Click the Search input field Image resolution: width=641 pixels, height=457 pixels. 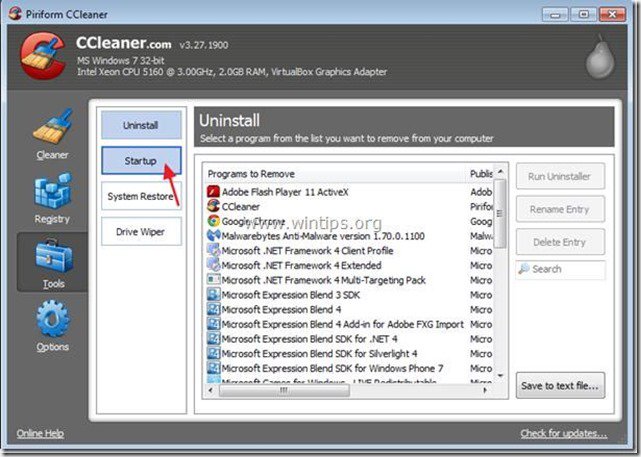(x=566, y=270)
